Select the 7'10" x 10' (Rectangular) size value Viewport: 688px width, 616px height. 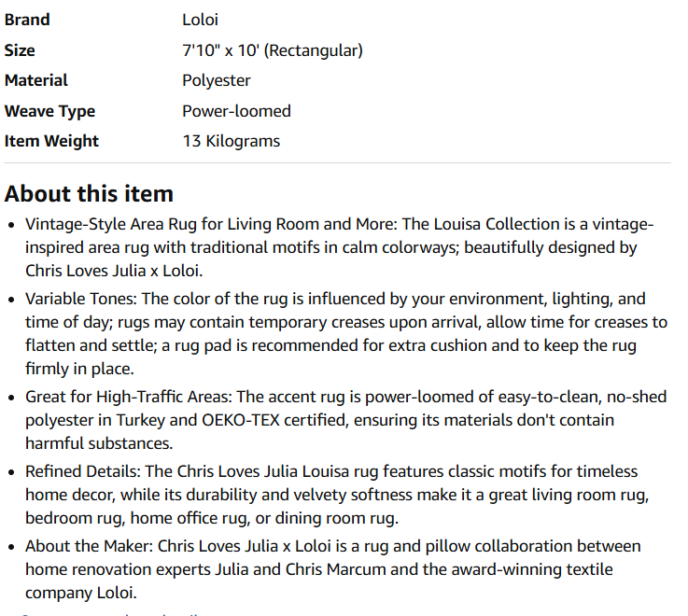point(273,50)
